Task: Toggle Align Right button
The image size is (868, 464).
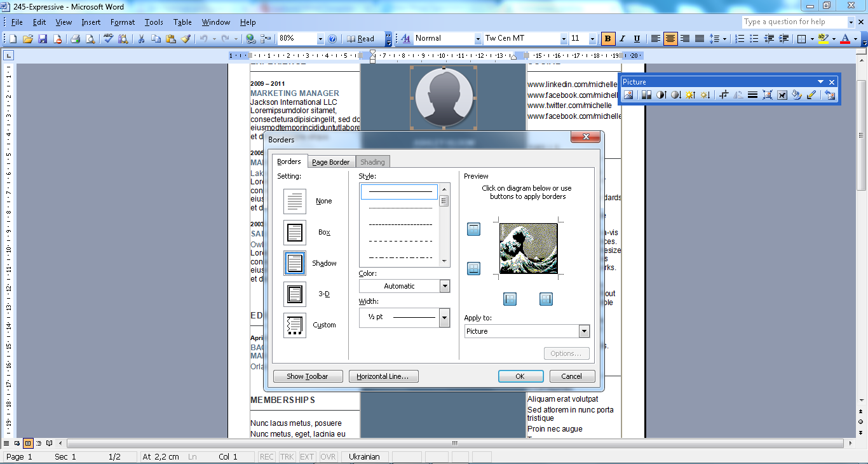Action: tap(685, 39)
